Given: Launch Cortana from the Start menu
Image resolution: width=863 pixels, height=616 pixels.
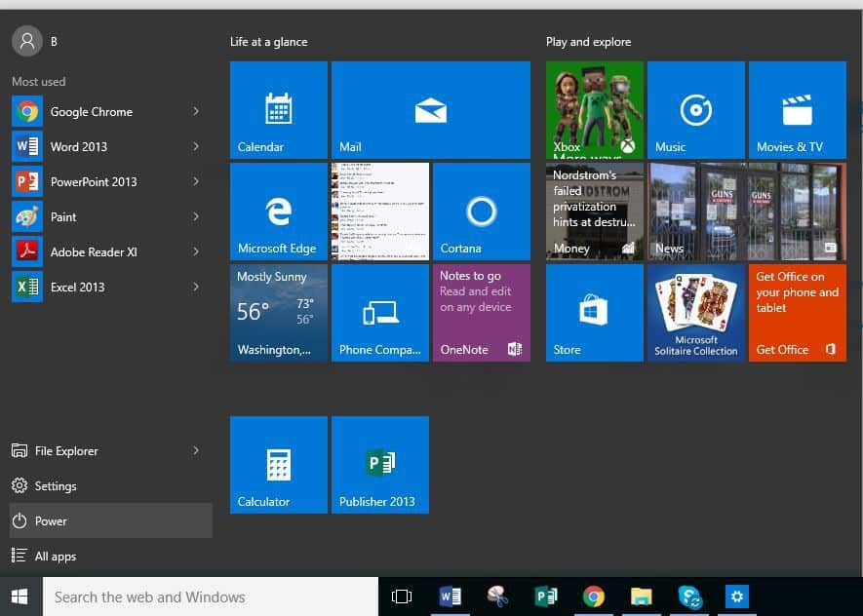Looking at the screenshot, I should coord(481,211).
